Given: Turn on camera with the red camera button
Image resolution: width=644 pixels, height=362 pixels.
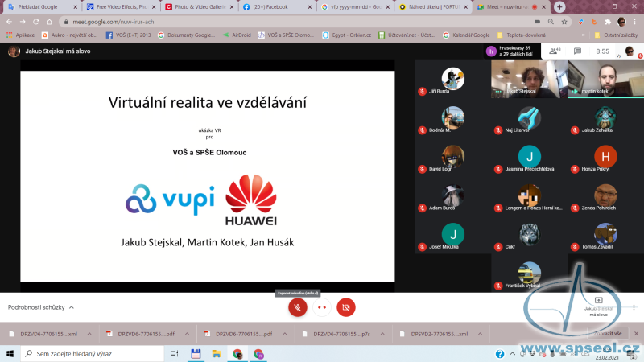Looking at the screenshot, I should coord(346,307).
